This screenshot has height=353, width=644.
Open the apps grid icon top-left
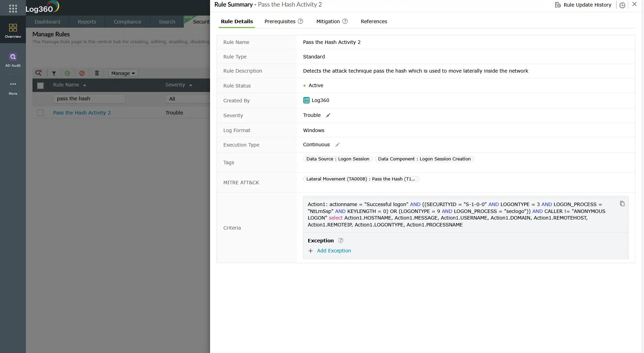tap(13, 8)
